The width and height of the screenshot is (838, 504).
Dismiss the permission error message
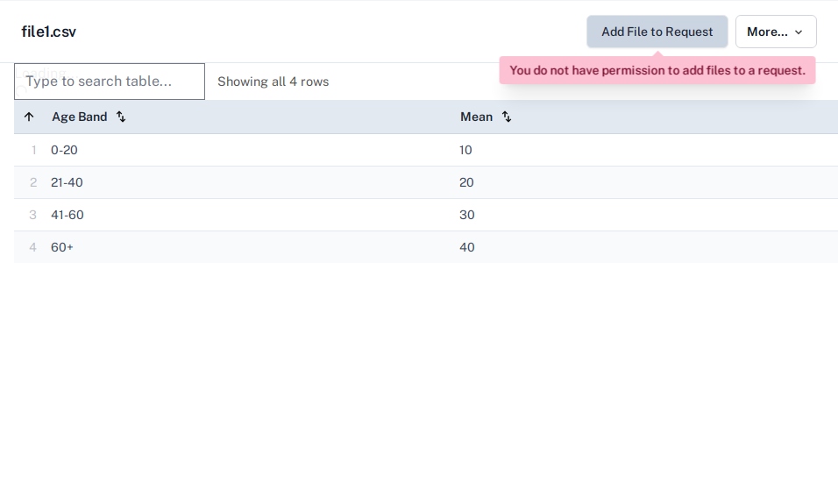(657, 70)
